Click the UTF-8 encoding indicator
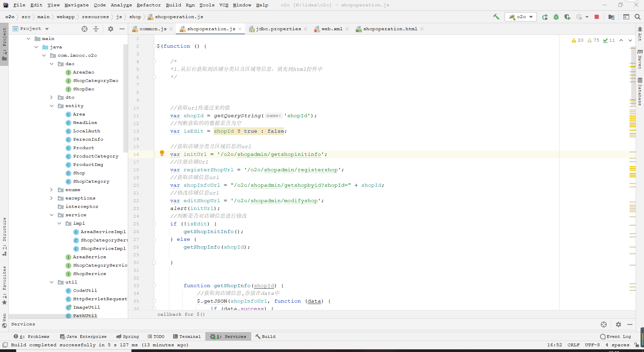Screen dimensions: 644x352 (592, 345)
